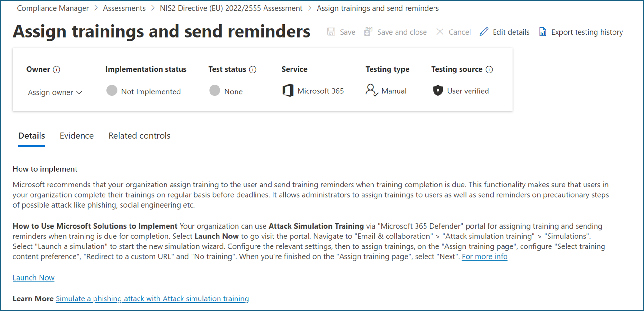
Task: Click the Export testing history icon
Action: 543,32
